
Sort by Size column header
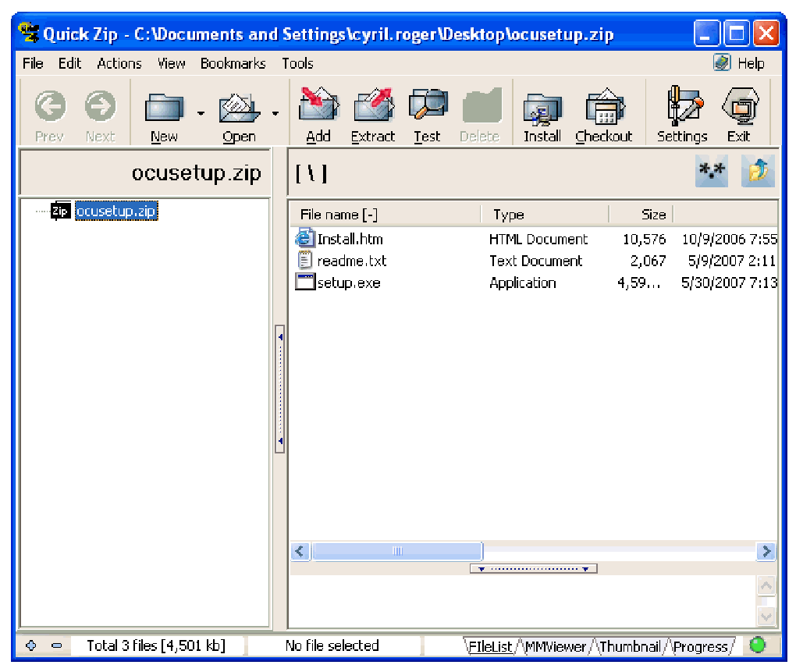click(641, 215)
